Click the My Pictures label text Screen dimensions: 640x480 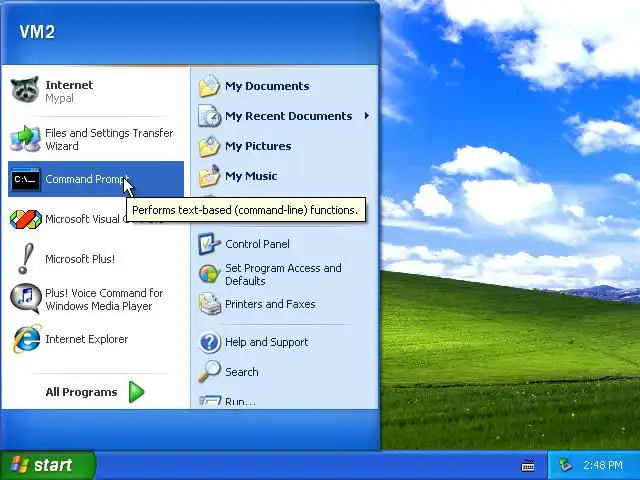coord(258,146)
